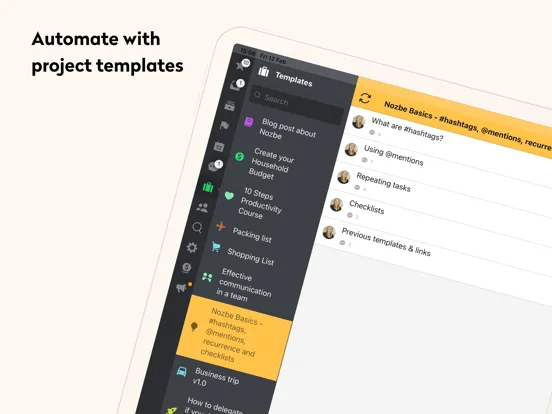Click the sync refresh icon in yellow header

(365, 98)
